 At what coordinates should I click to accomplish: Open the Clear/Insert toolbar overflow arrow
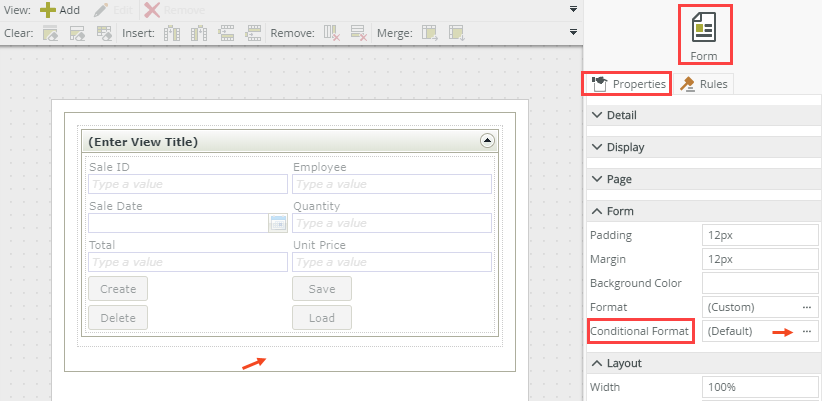point(574,32)
